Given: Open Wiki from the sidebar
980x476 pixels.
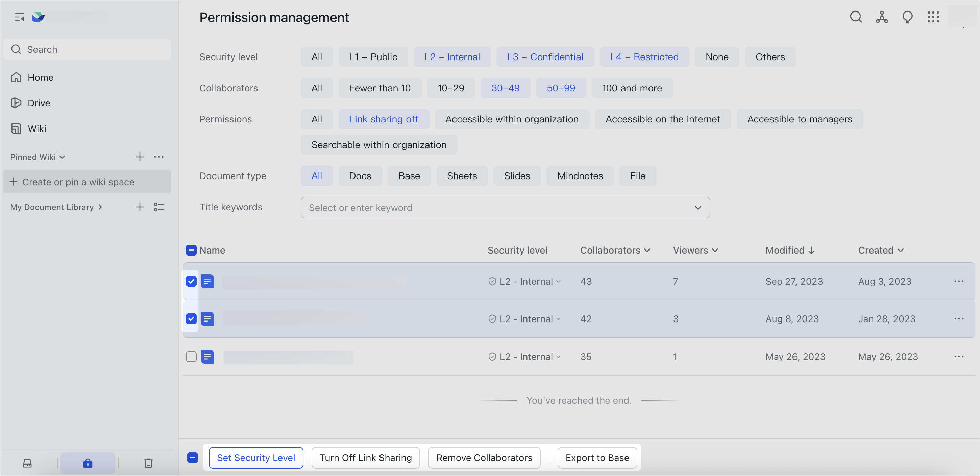Looking at the screenshot, I should coord(87,128).
